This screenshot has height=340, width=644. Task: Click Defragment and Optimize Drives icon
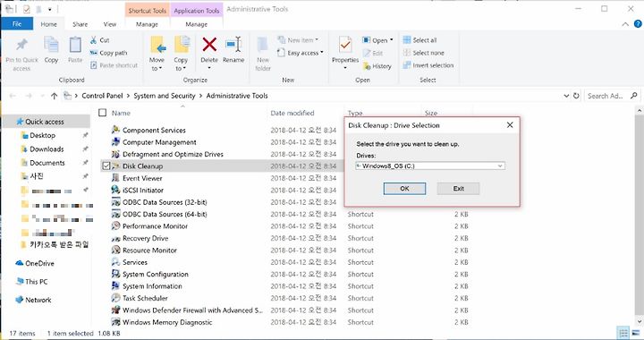coord(115,154)
